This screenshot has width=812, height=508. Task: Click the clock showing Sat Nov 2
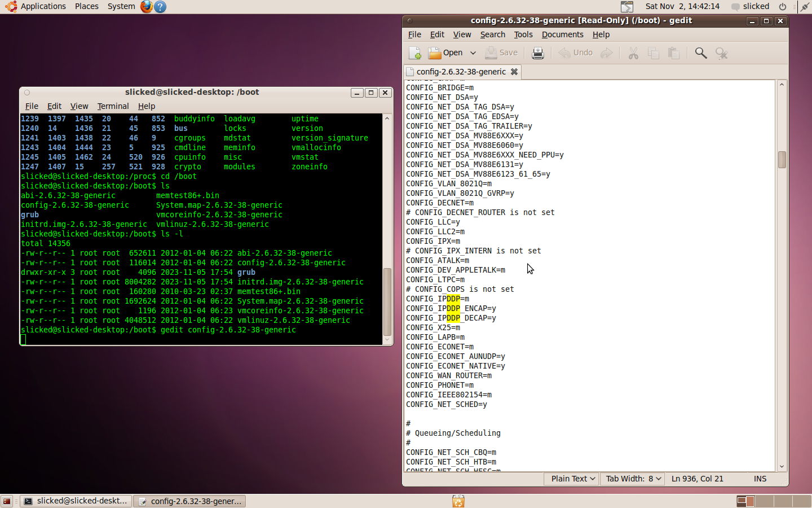(x=682, y=6)
